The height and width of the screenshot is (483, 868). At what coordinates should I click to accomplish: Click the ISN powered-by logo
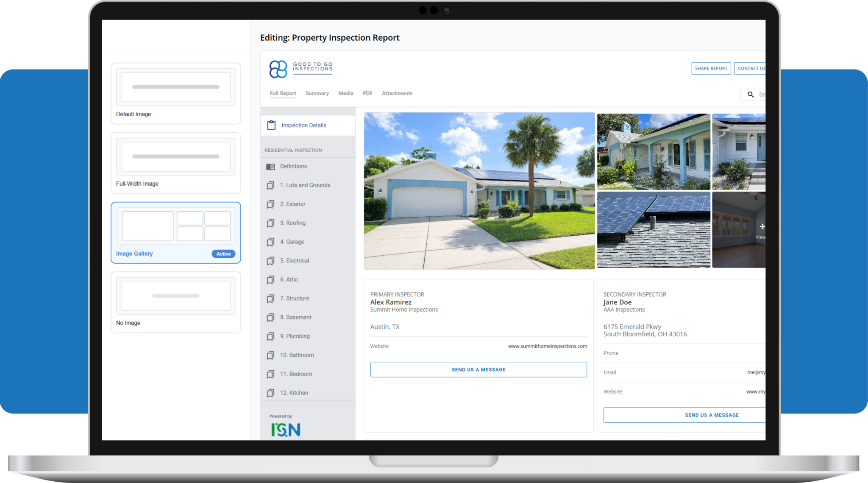(x=286, y=430)
